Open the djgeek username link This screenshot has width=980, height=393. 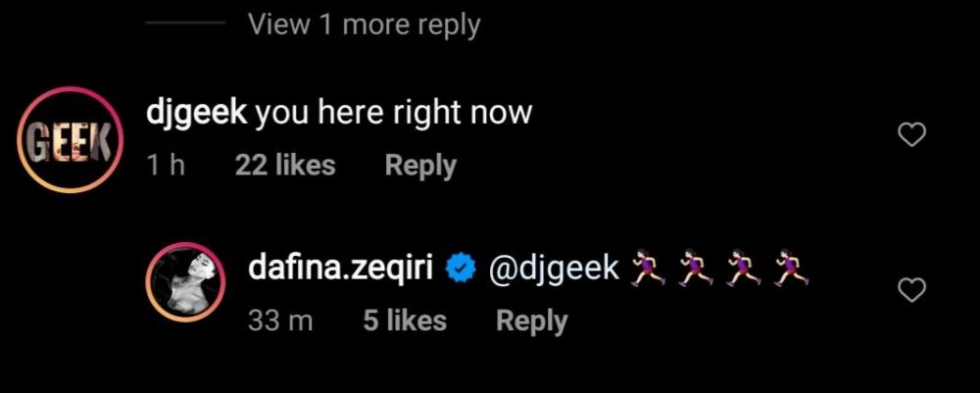click(197, 114)
